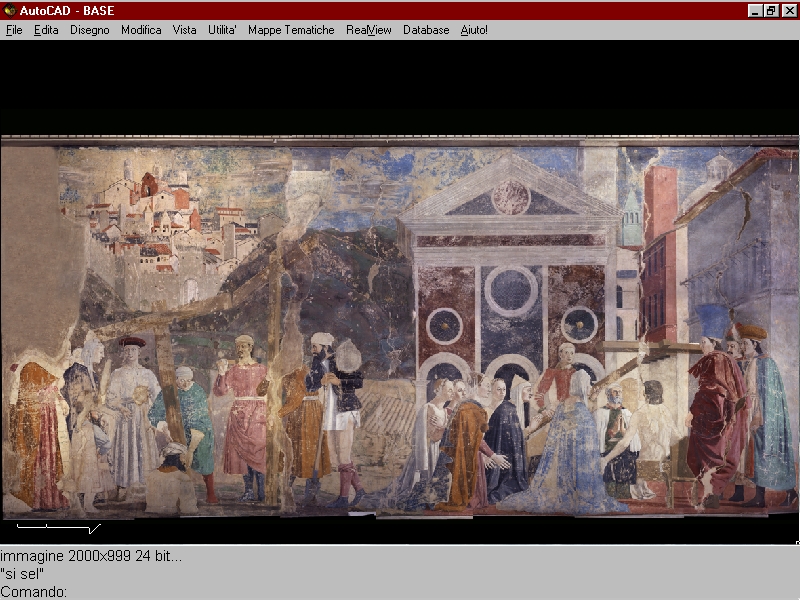Open the Edita menu
Image resolution: width=800 pixels, height=600 pixels.
[46, 30]
